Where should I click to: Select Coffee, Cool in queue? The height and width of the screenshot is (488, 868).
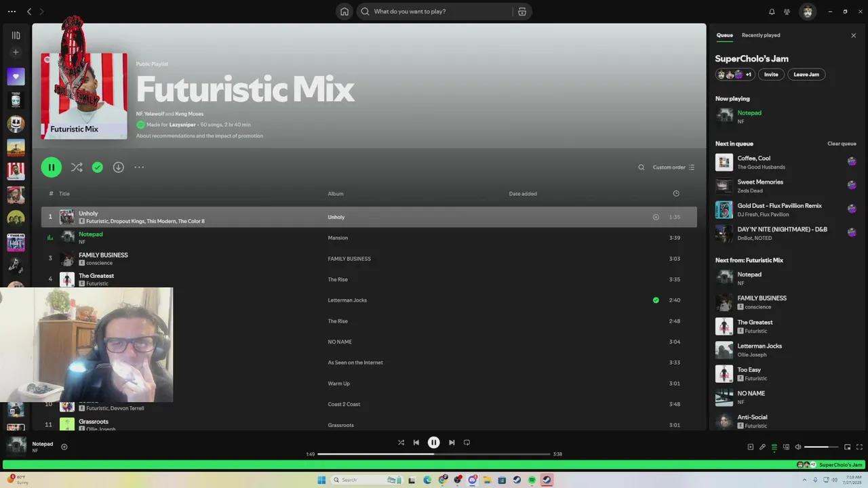point(786,163)
